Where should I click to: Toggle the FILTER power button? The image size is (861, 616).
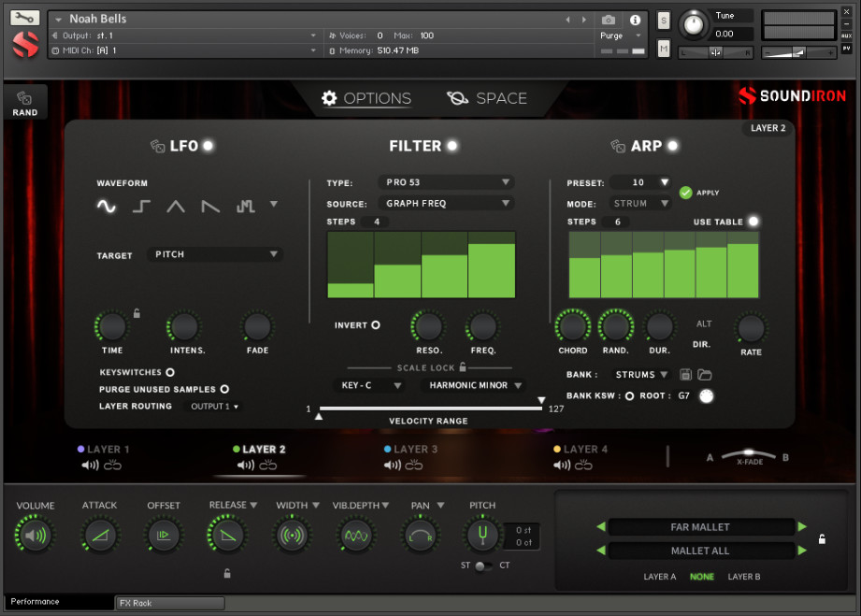452,146
